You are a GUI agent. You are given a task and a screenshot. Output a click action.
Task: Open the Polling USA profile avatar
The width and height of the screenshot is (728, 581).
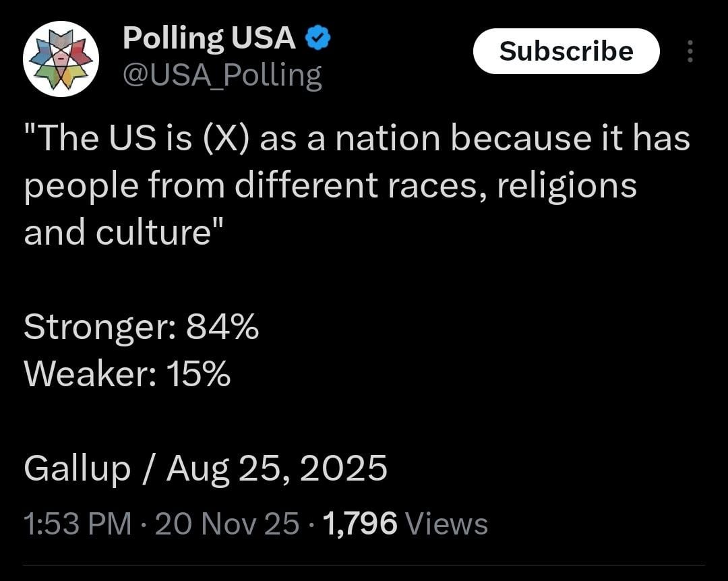point(61,59)
